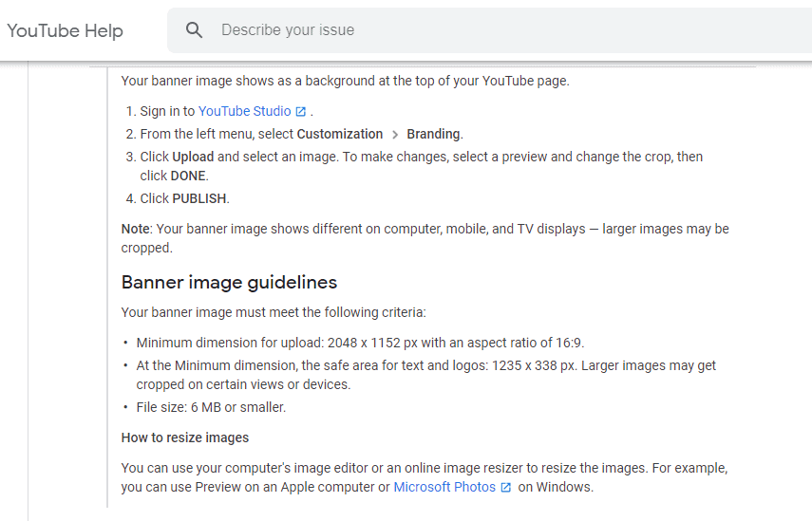812x521 pixels.
Task: Click the 'File size: 6 MB or smaller' bullet
Action: [x=211, y=407]
